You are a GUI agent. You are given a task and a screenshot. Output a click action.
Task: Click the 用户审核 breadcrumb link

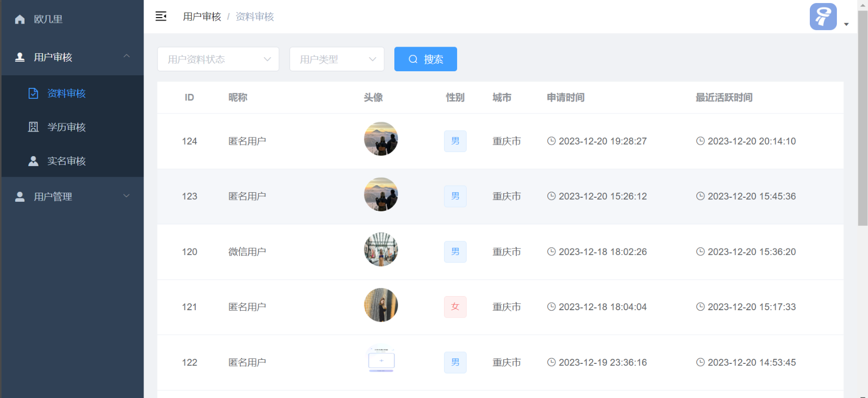point(202,17)
